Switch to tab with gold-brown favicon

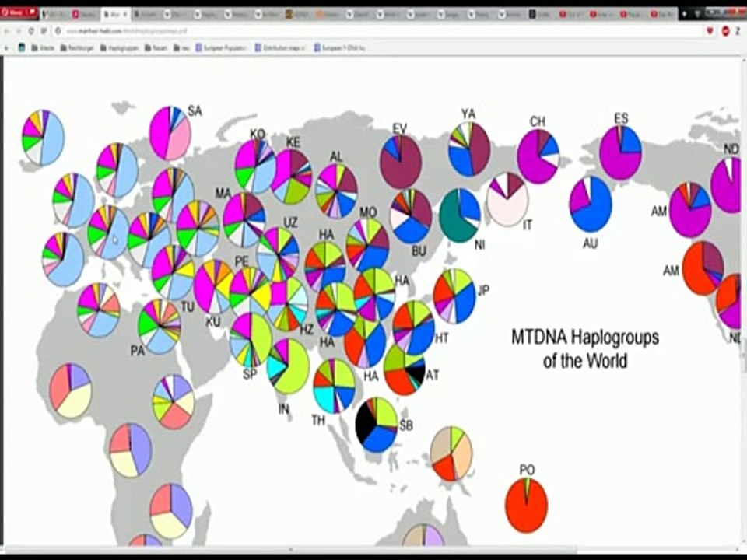(x=300, y=14)
